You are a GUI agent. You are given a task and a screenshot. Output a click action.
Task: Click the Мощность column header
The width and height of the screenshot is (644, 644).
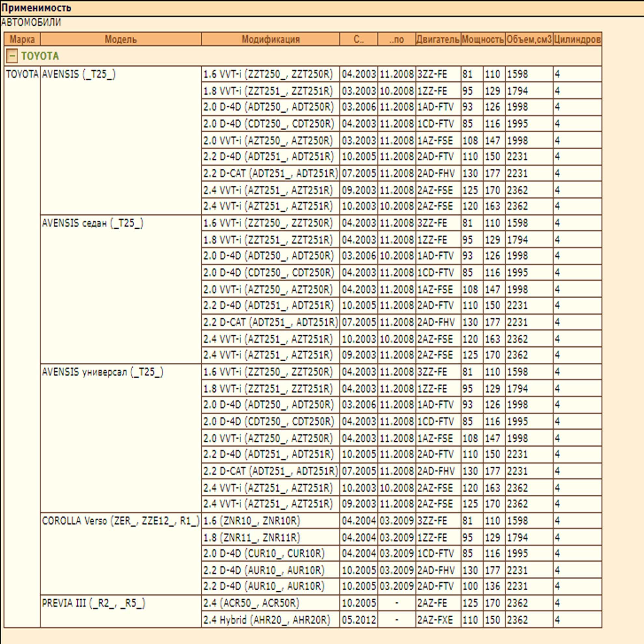point(483,39)
